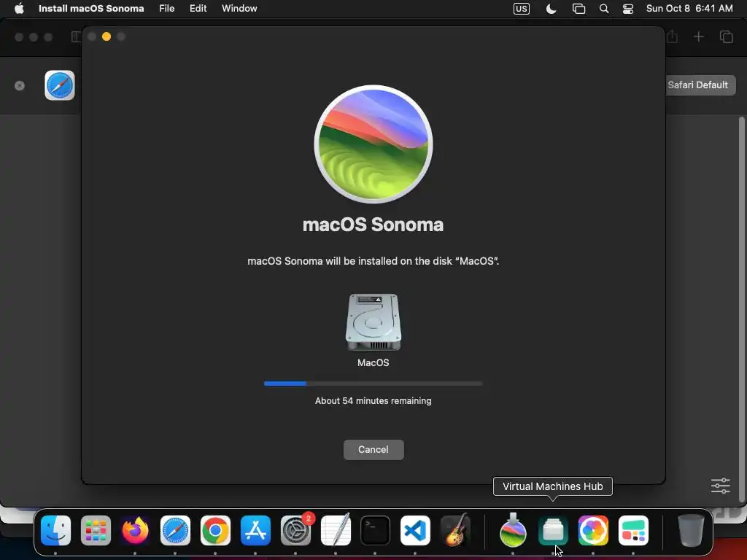Open the Edit menu
Viewport: 747px width, 560px height.
click(x=198, y=9)
